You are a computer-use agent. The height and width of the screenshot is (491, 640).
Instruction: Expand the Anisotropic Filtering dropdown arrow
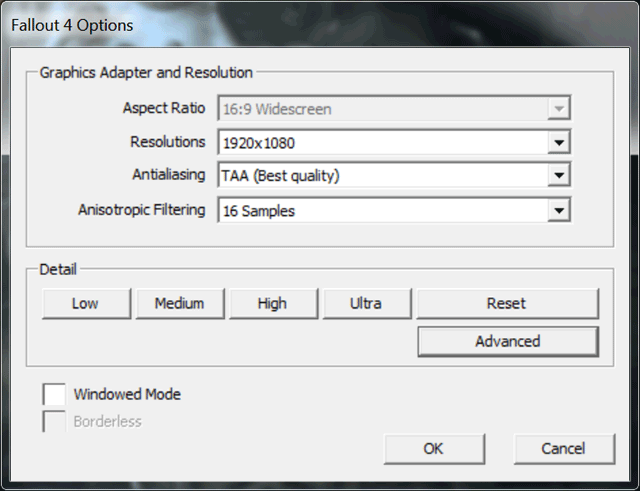[559, 211]
